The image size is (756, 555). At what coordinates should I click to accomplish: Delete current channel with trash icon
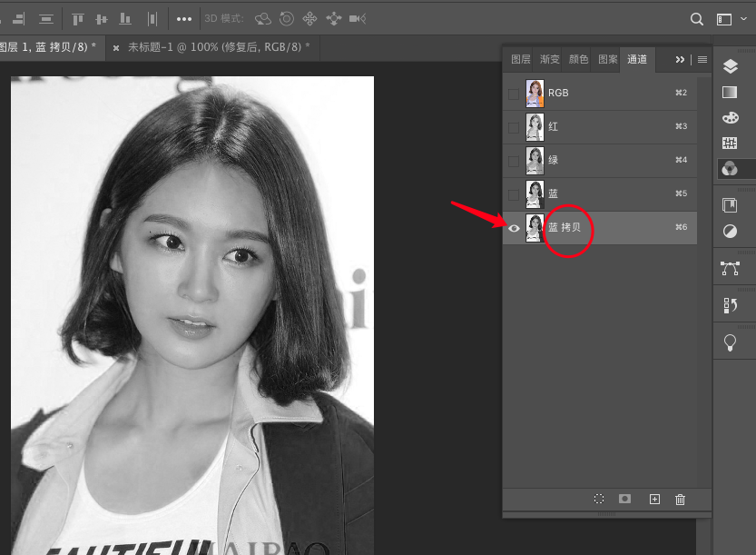tap(681, 499)
